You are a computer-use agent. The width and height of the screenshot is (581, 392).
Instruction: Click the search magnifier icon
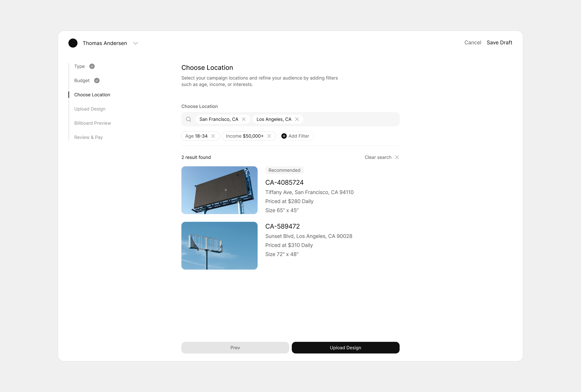coord(188,119)
